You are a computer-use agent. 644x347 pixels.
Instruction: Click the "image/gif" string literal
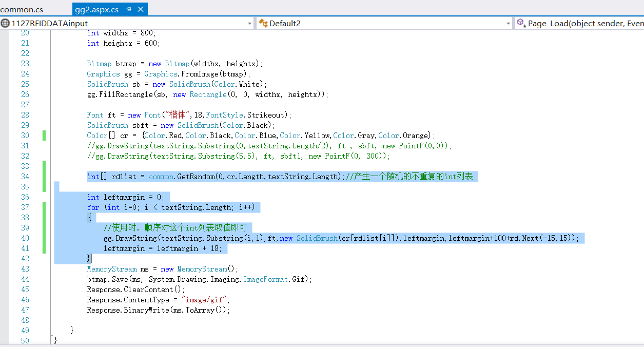(205, 300)
